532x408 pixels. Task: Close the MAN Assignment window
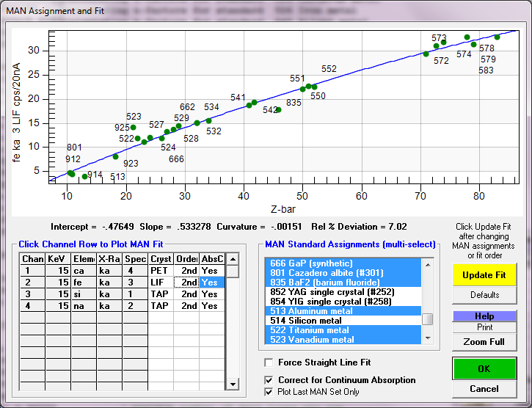516,10
